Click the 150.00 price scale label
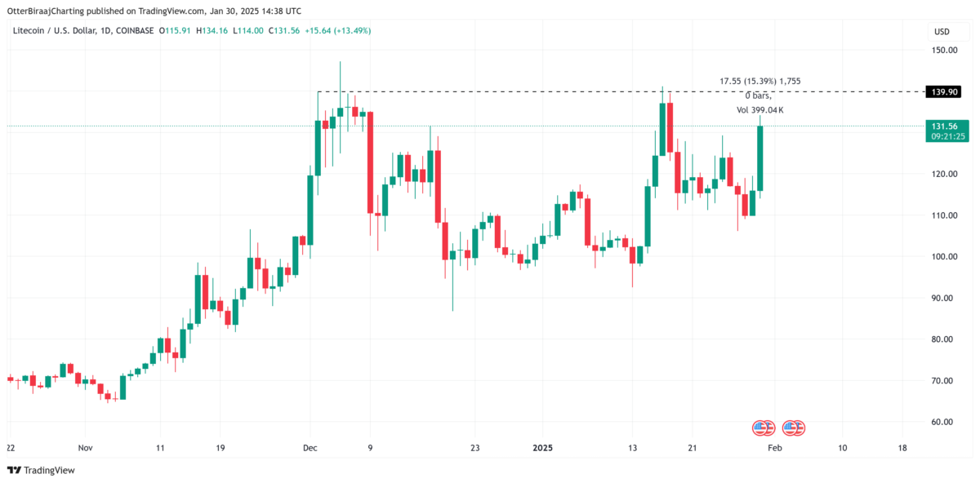This screenshot has height=483, width=980. click(944, 50)
